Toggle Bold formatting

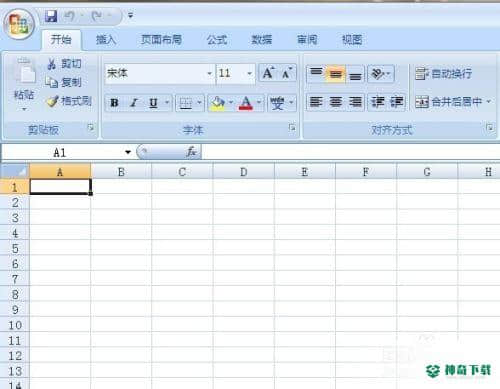[x=114, y=103]
